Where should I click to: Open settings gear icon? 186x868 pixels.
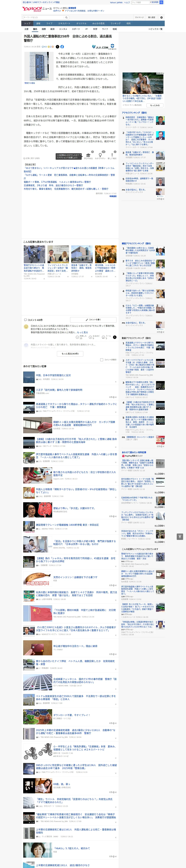click(161, 18)
